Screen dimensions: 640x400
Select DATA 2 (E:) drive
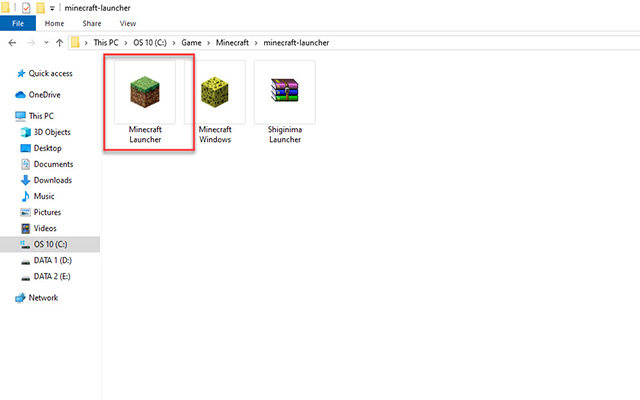point(51,276)
